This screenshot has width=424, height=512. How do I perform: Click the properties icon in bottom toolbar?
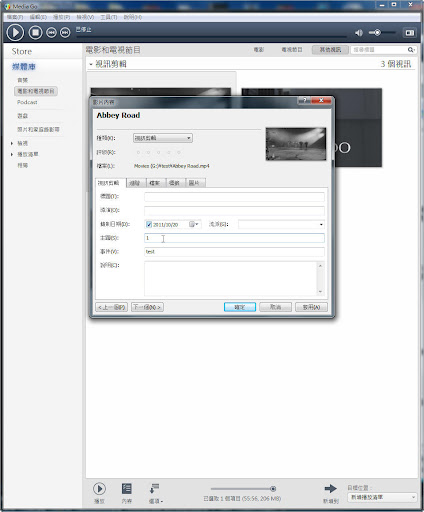(127, 489)
